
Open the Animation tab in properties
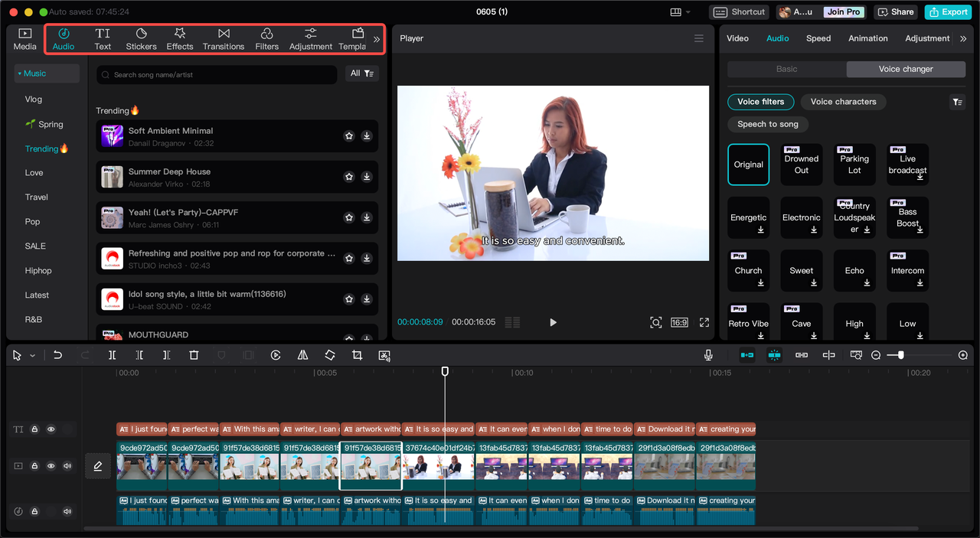pyautogui.click(x=868, y=38)
